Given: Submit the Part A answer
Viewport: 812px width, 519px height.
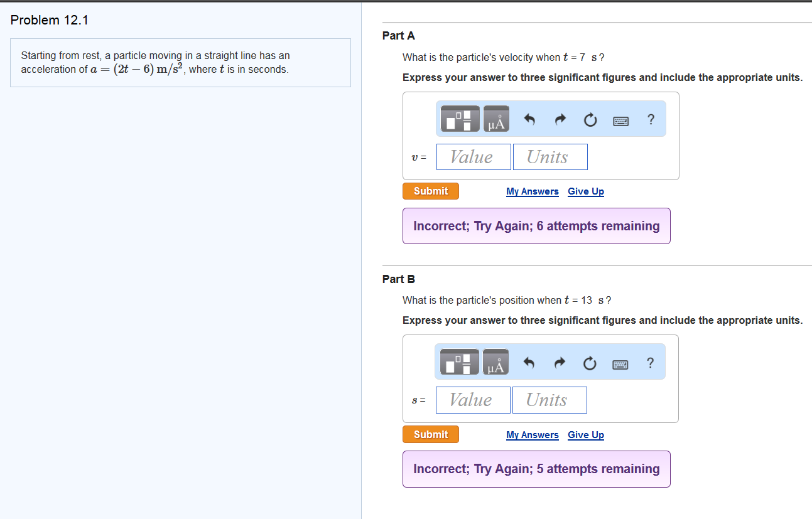Looking at the screenshot, I should pos(430,191).
